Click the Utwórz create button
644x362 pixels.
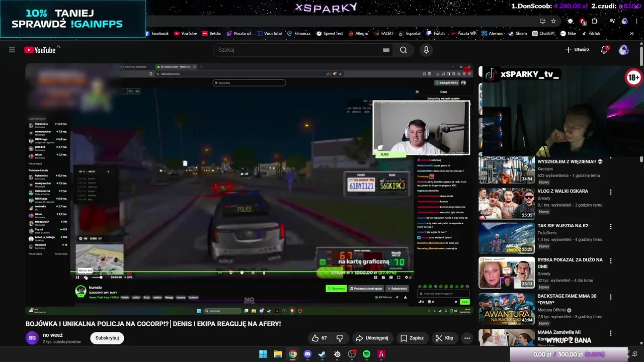pyautogui.click(x=577, y=50)
